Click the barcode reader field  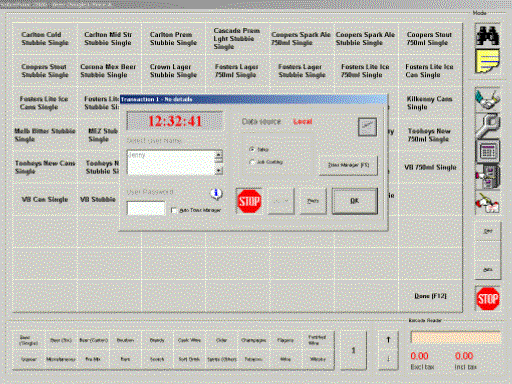(456, 337)
